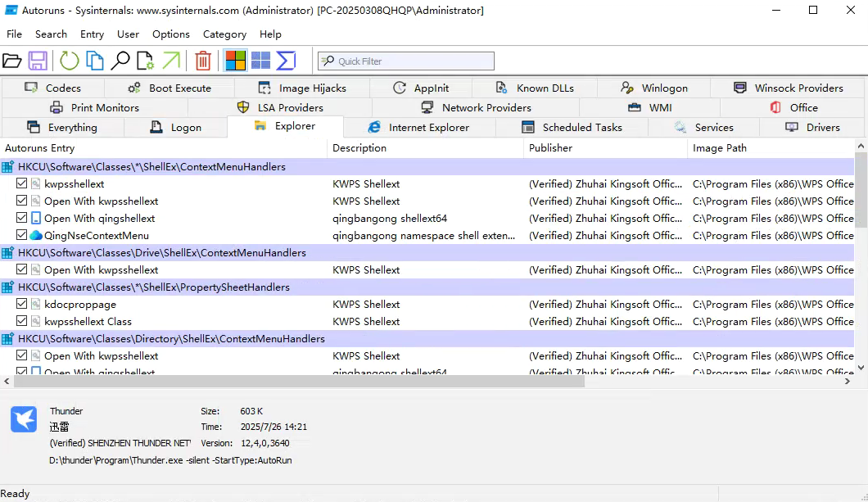
Task: Copy selected entry with the copy icon
Action: coord(95,61)
